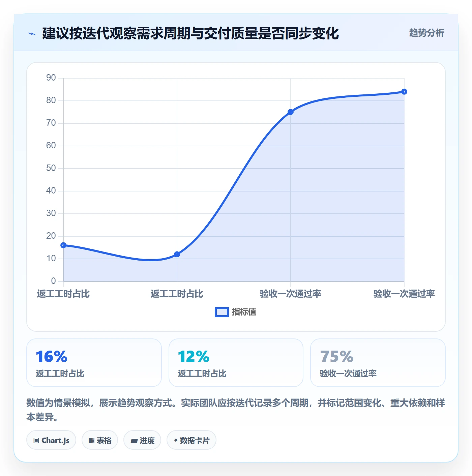
Task: Click the 数据卡片 diamond icon
Action: pos(176,440)
